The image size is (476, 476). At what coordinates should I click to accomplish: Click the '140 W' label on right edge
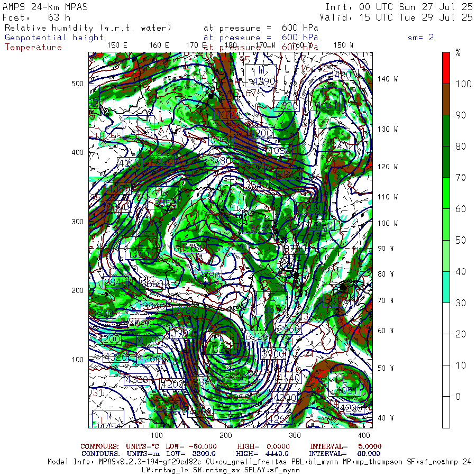387,79
